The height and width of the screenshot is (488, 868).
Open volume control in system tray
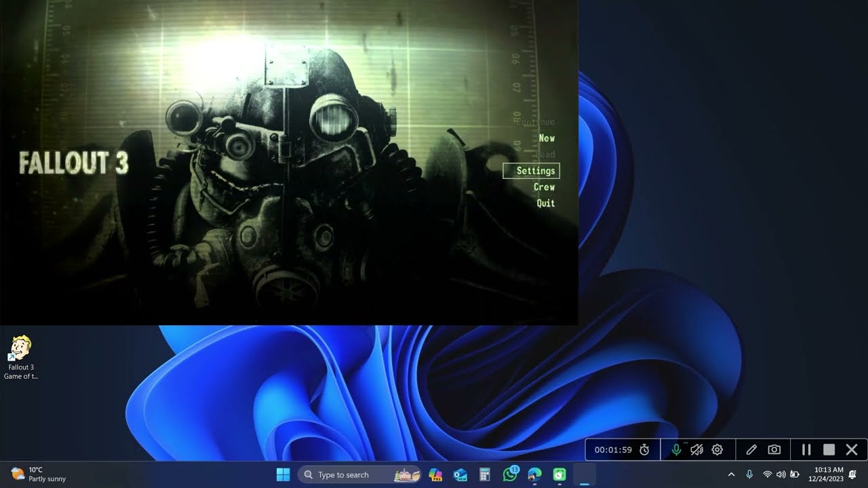(781, 474)
